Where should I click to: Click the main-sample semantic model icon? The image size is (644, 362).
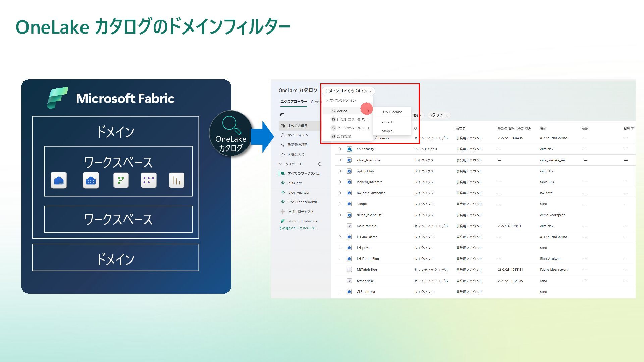[x=349, y=226]
